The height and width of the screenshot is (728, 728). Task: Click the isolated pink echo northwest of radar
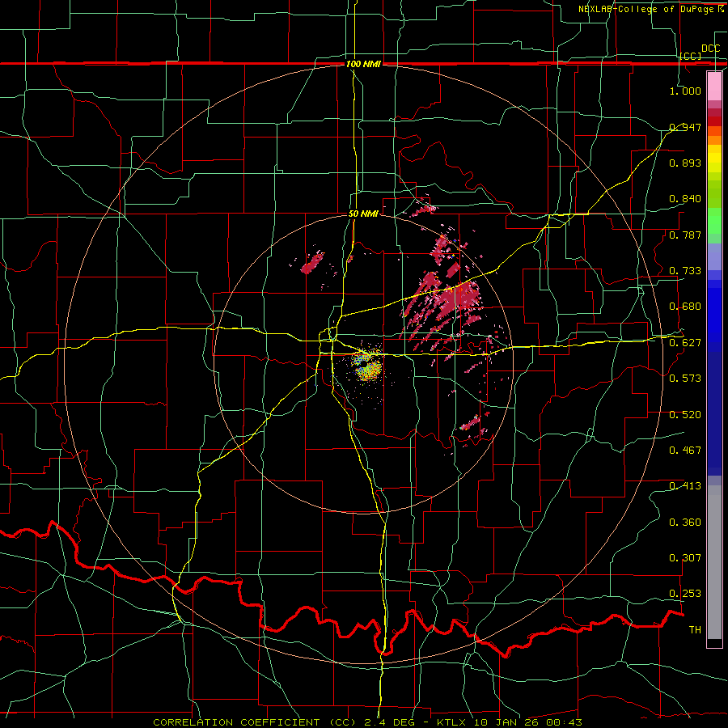[x=312, y=263]
